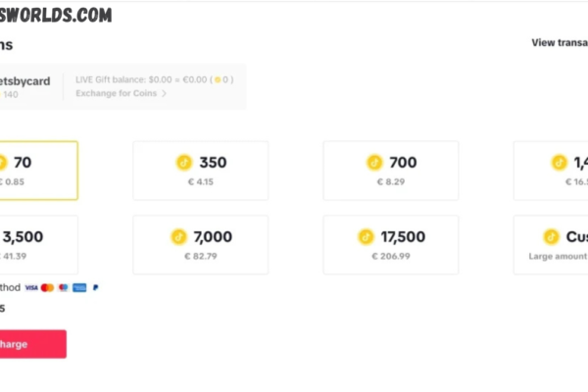Expand the Exchange for Coins chevron
Image resolution: width=588 pixels, height=392 pixels.
[x=164, y=93]
